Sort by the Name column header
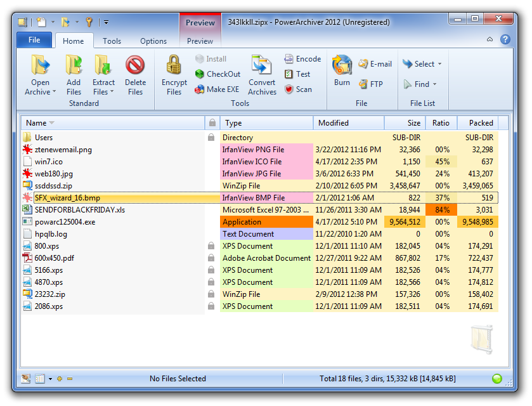The image size is (532, 406). [x=113, y=122]
